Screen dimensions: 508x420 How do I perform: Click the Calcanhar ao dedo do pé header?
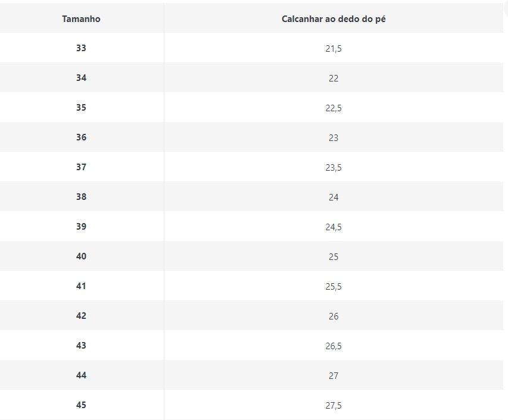coord(334,19)
